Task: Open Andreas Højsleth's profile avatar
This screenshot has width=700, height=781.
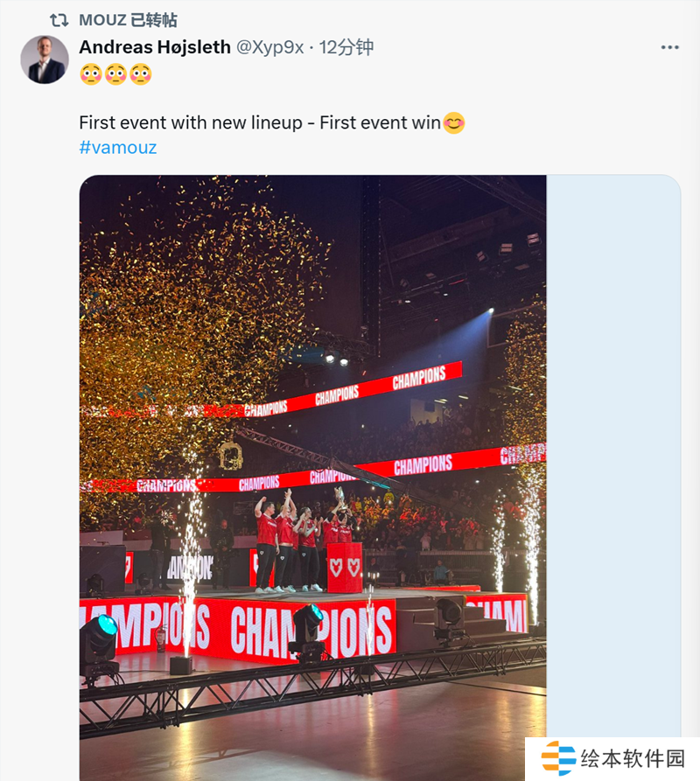Action: click(x=45, y=59)
